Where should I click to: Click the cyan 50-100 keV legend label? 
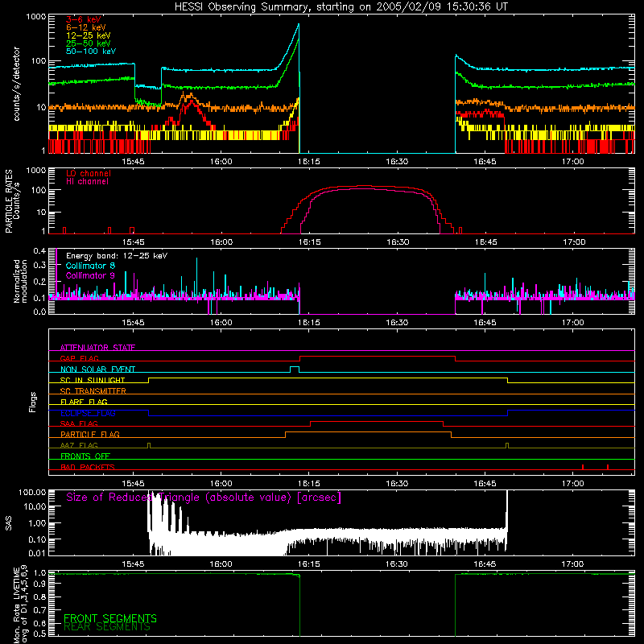(x=91, y=52)
